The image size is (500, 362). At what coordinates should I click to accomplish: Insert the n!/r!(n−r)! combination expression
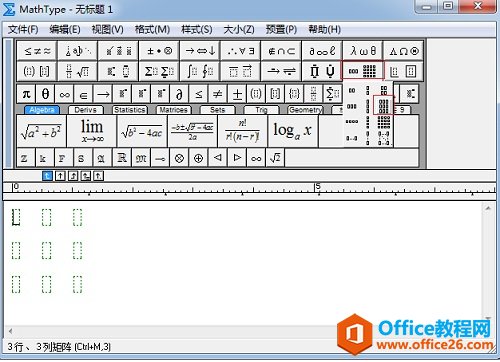click(x=243, y=131)
